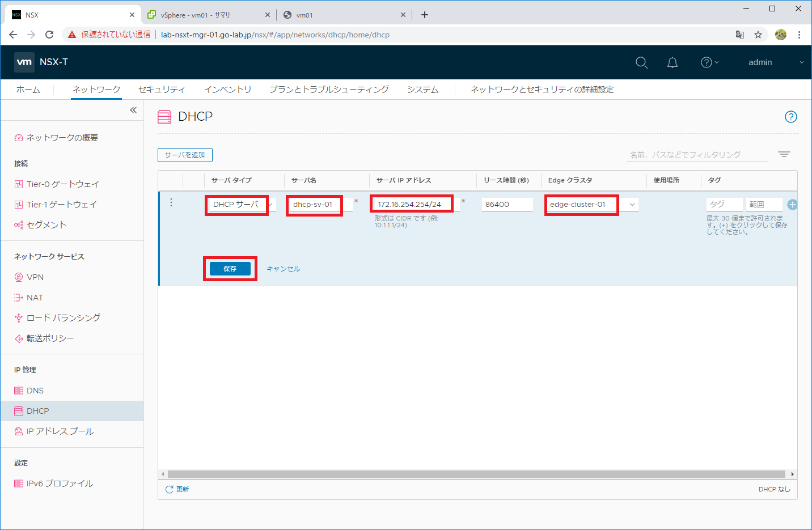This screenshot has width=812, height=530.
Task: Reload the browser page
Action: point(49,35)
